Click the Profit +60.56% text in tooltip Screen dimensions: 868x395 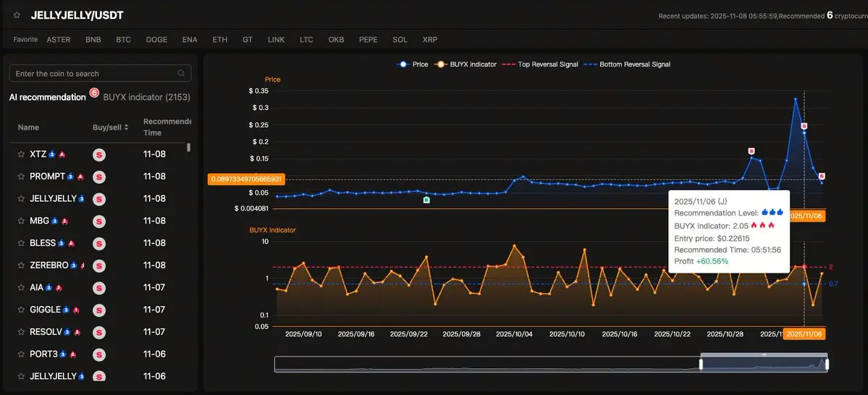click(701, 261)
